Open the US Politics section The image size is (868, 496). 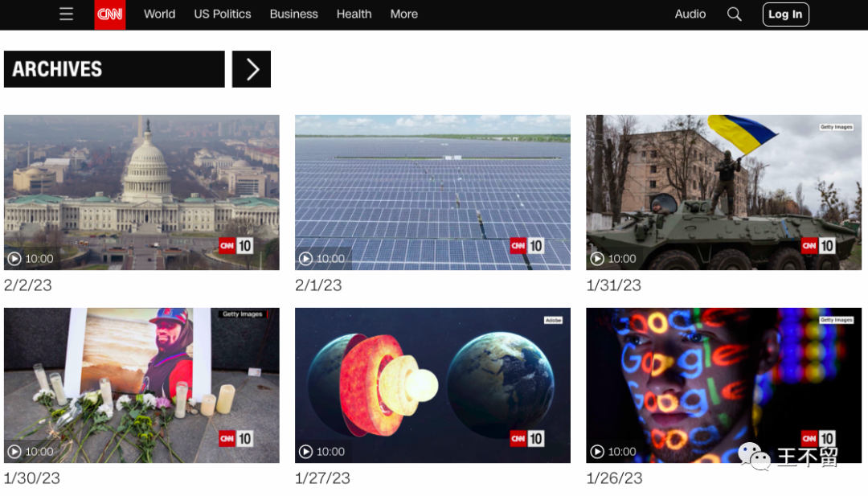pos(223,14)
